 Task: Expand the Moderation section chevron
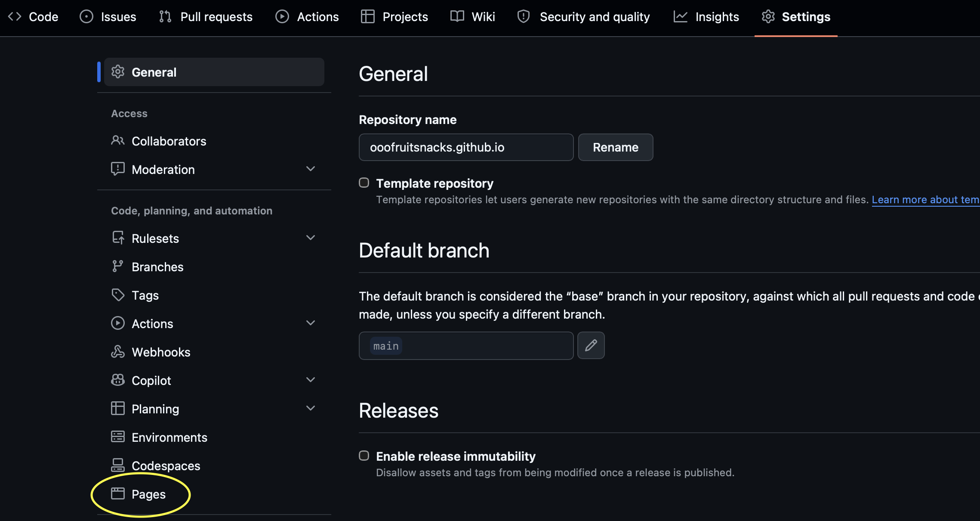311,169
